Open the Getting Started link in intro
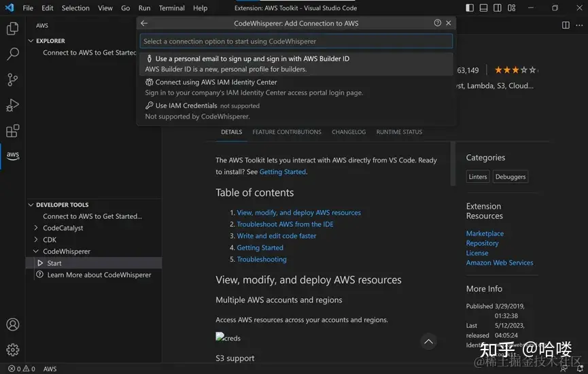Viewport: 588px width, 374px height. tap(282, 172)
